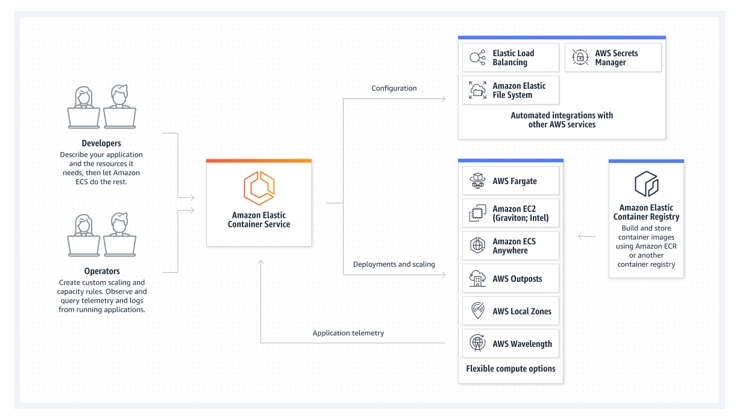The height and width of the screenshot is (417, 738).
Task: Click the Amazon Elastic Container Registry icon
Action: click(x=646, y=184)
